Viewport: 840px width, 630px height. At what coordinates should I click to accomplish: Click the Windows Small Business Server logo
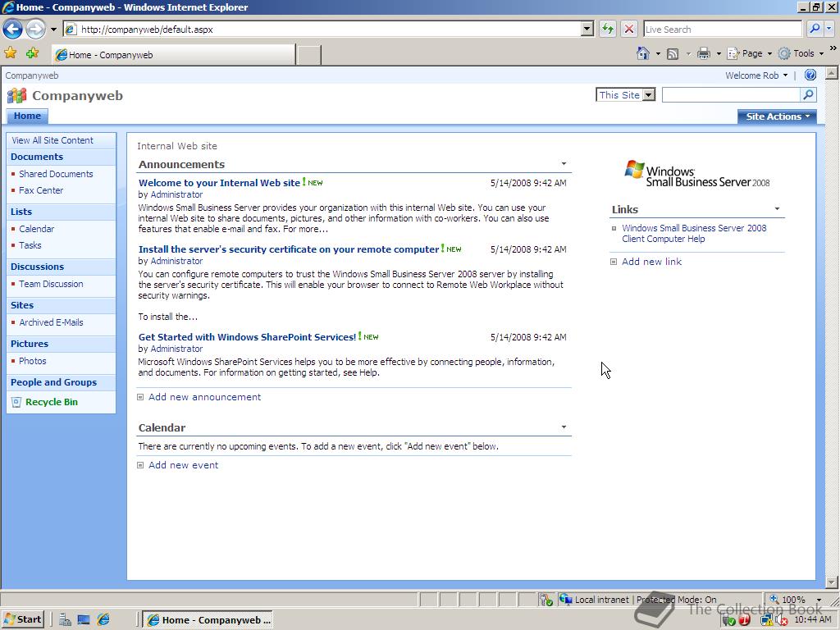pos(696,174)
